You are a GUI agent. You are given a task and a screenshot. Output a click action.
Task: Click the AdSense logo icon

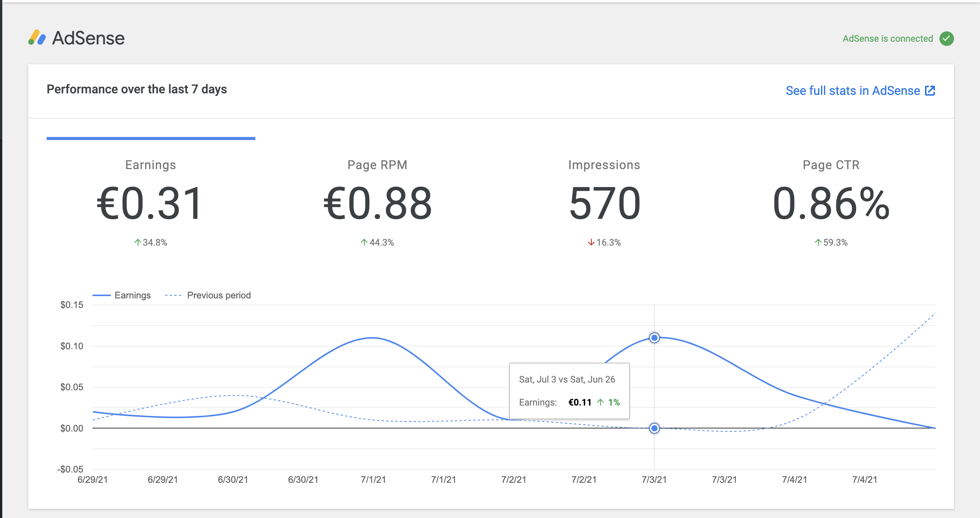(x=37, y=38)
